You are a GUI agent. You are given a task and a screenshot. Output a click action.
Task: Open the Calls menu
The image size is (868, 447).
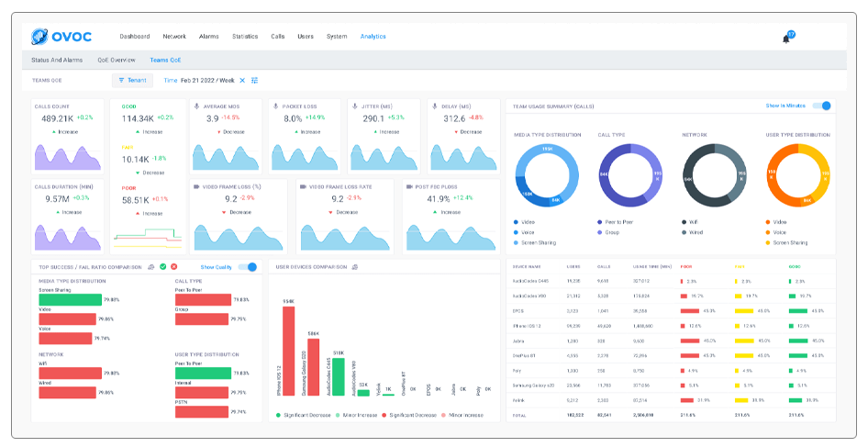278,37
